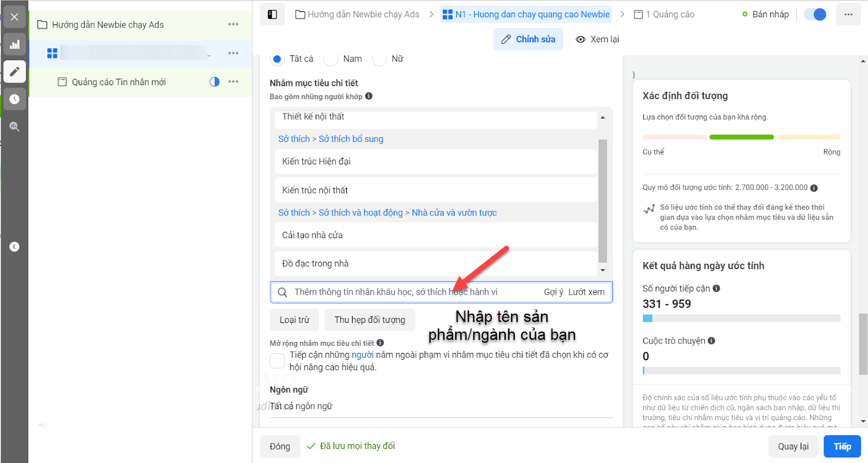This screenshot has width=868, height=463.
Task: Open the Tất cả ngôn ngữ language field
Action: coord(441,406)
